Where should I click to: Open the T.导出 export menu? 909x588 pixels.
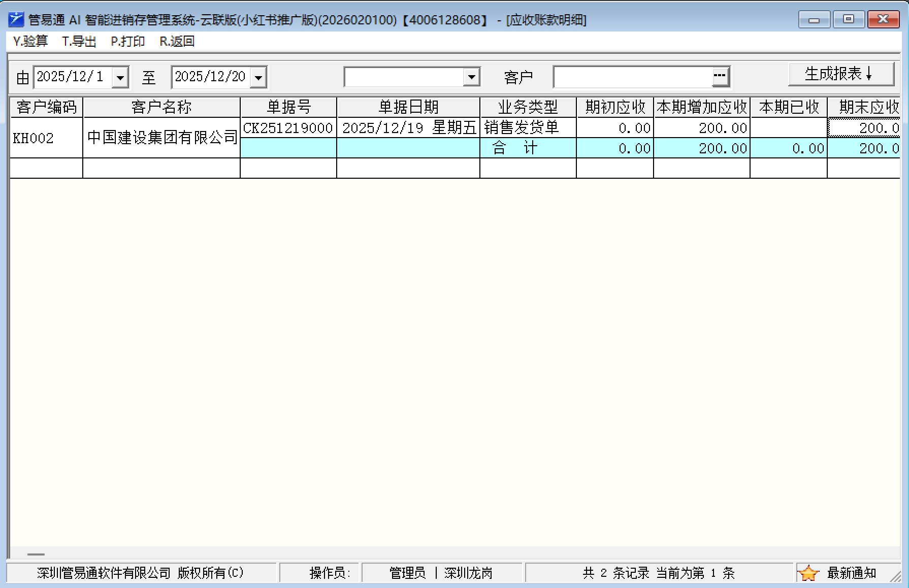79,41
